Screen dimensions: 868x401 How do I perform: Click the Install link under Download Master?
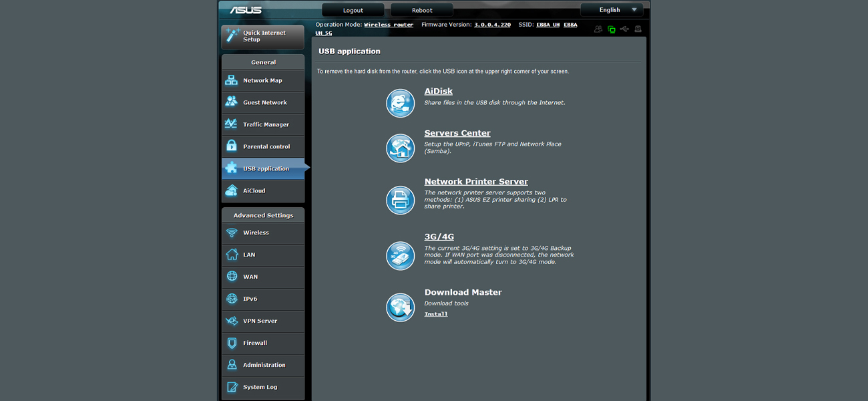click(436, 314)
